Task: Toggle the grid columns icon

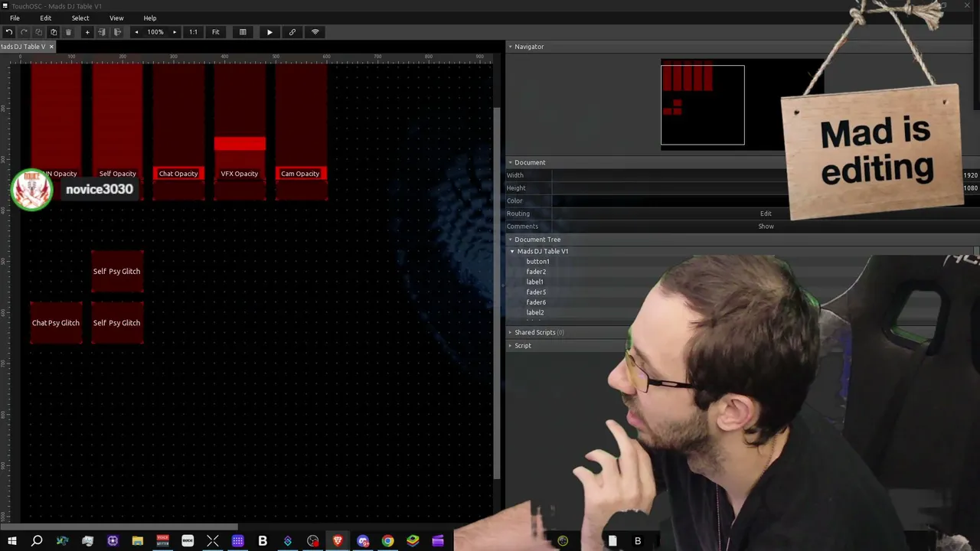Action: 243,32
